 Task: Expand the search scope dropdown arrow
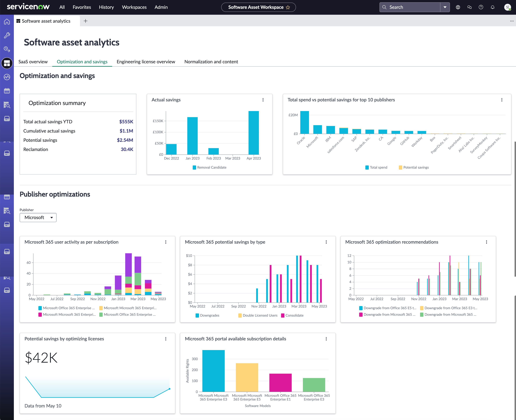pyautogui.click(x=445, y=7)
